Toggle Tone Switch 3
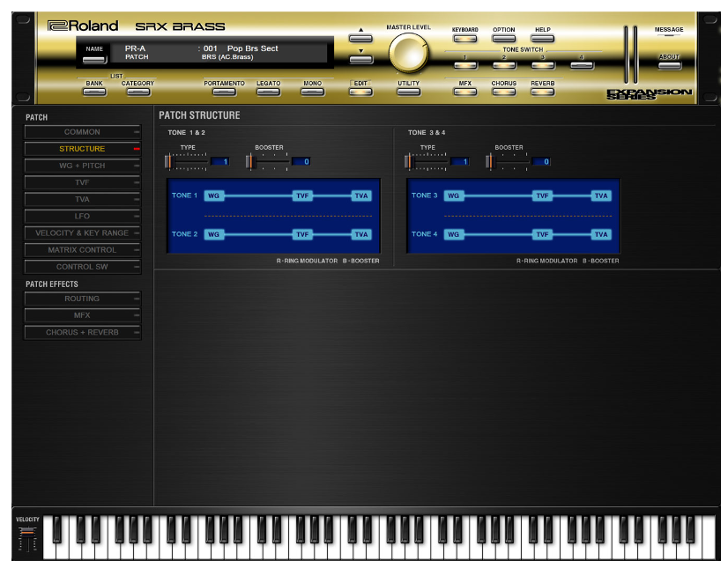Screen dimensions: 728x568 coord(543,65)
